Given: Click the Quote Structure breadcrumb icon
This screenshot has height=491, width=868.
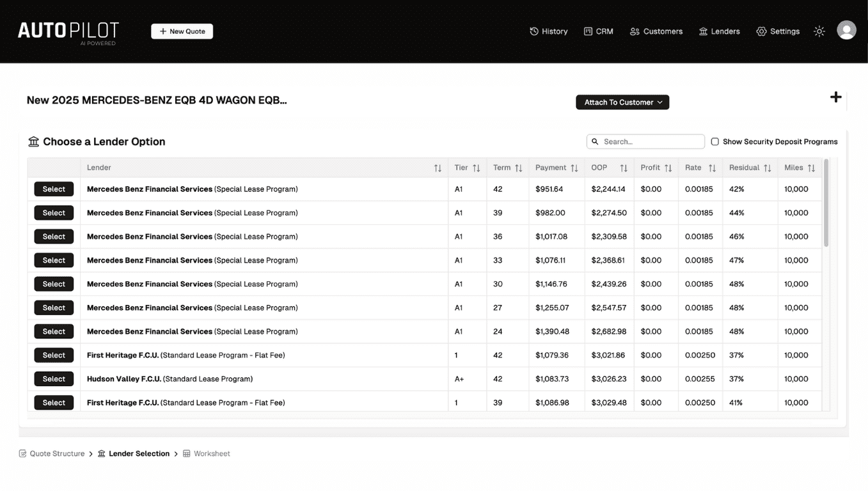Looking at the screenshot, I should 23,453.
